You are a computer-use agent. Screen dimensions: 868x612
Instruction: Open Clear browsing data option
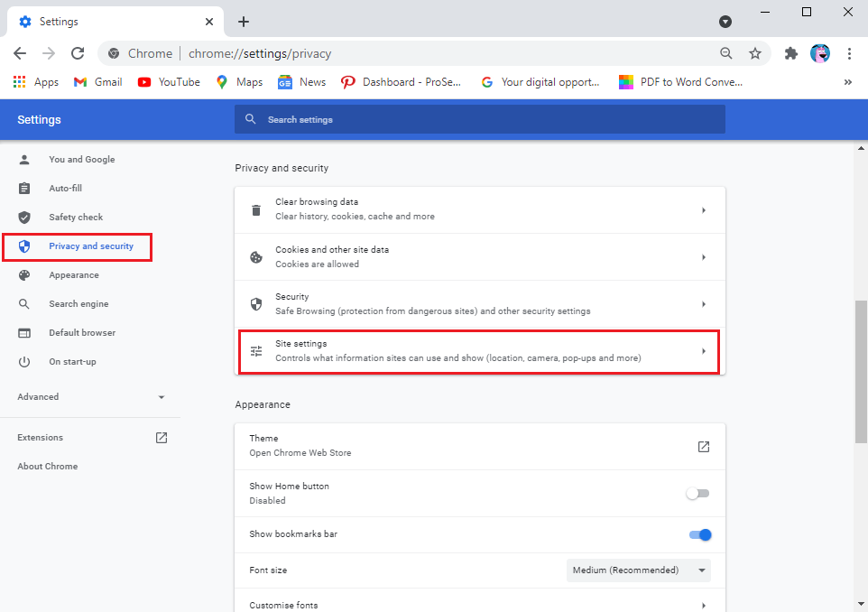coord(479,210)
